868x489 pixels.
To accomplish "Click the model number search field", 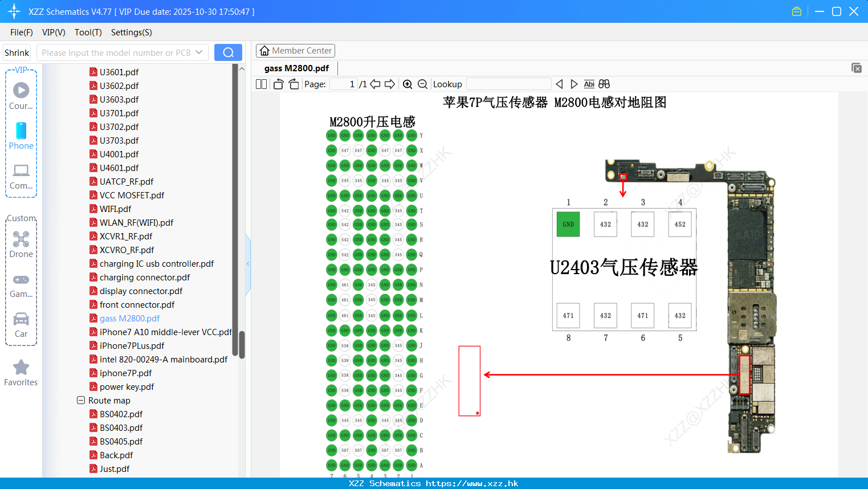I will point(117,52).
